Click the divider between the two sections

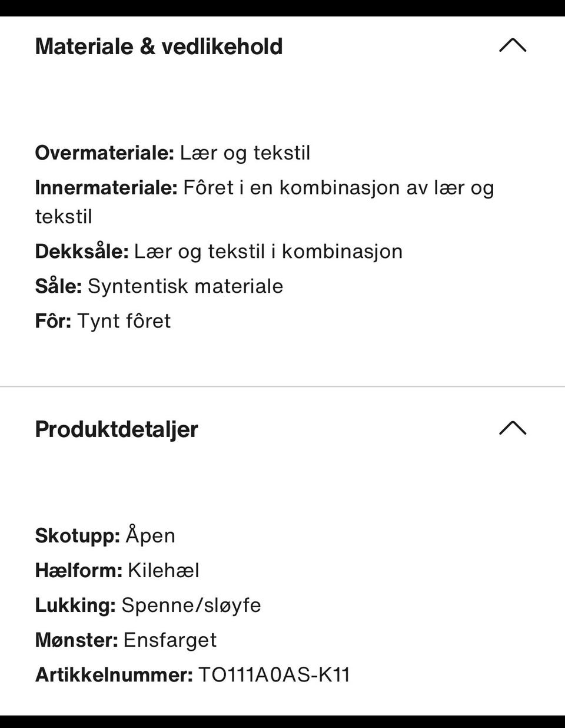pyautogui.click(x=282, y=387)
